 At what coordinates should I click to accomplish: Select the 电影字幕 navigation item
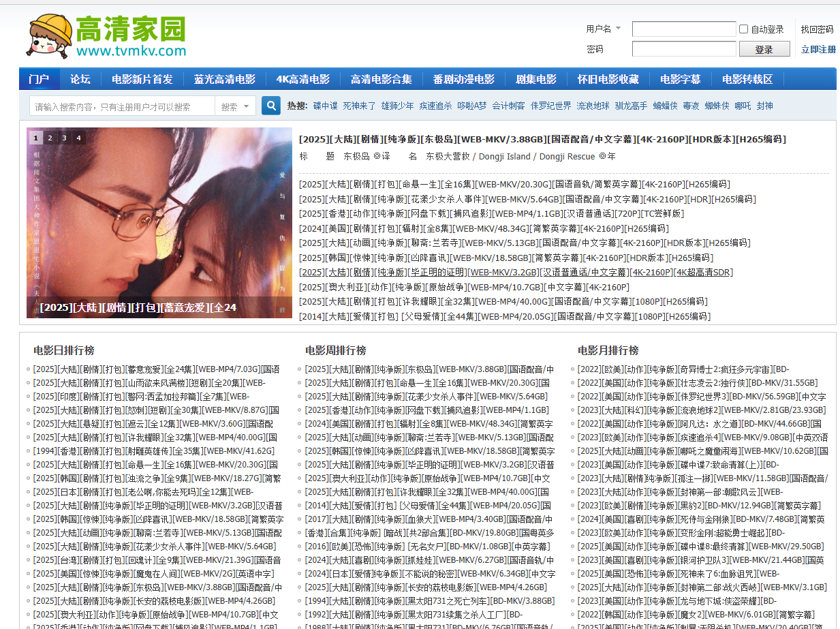click(x=680, y=79)
